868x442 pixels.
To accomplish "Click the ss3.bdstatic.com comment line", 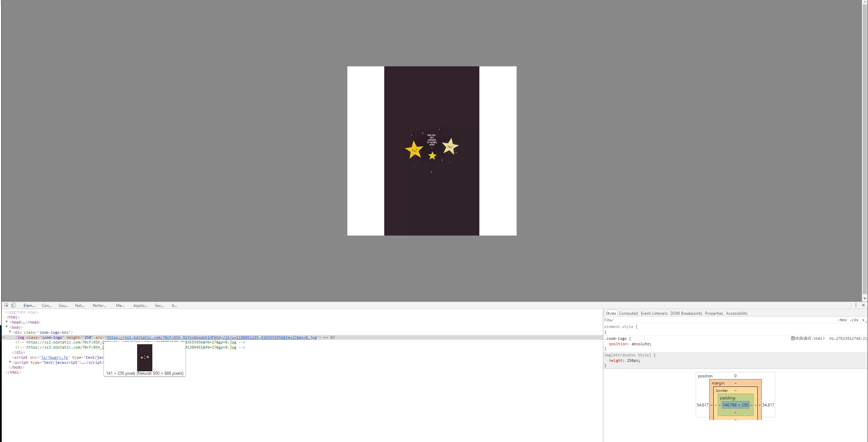I will pyautogui.click(x=130, y=347).
